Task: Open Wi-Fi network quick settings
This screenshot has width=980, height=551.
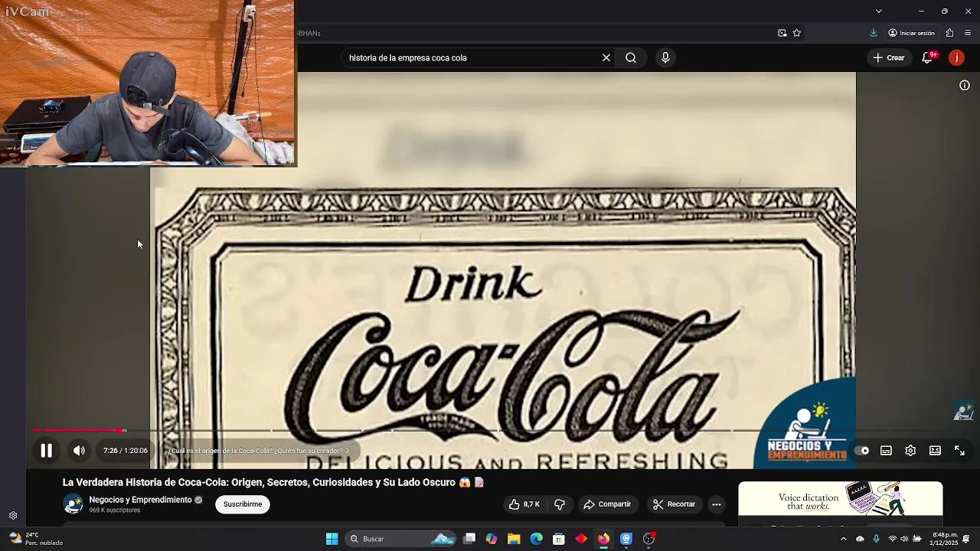Action: point(892,539)
